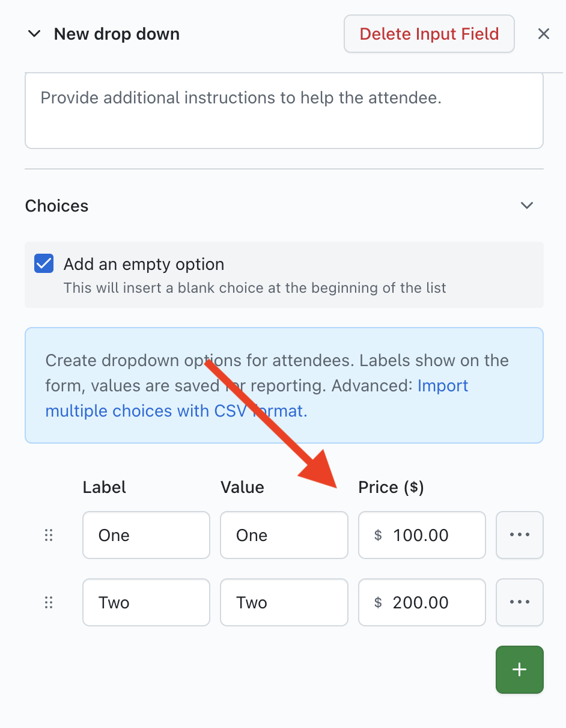Viewport: 566px width, 728px height.
Task: Edit the Value field containing Two
Action: pos(284,602)
